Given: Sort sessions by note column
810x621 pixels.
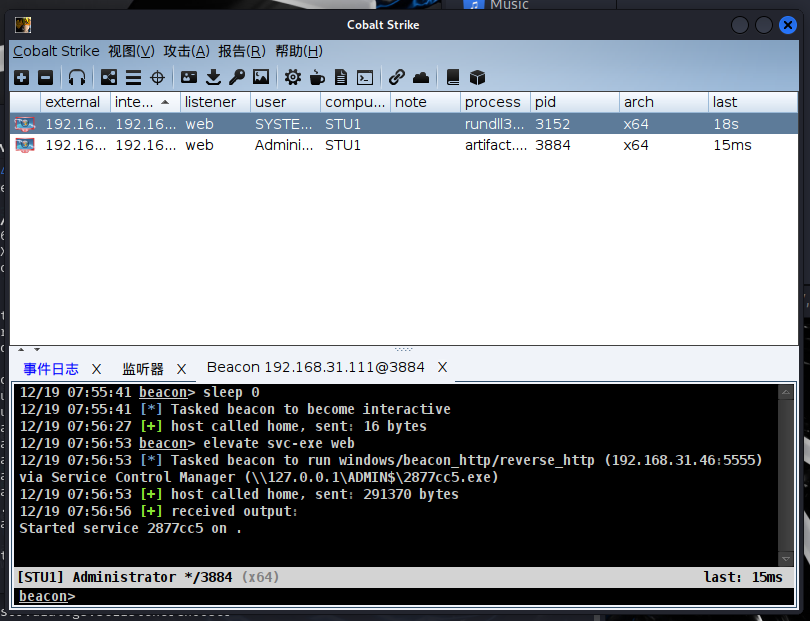Looking at the screenshot, I should (x=425, y=102).
